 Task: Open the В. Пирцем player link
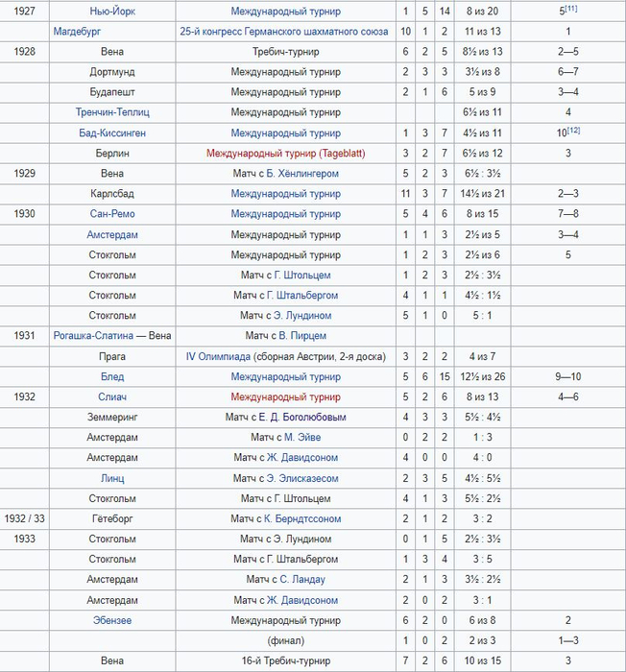[302, 335]
